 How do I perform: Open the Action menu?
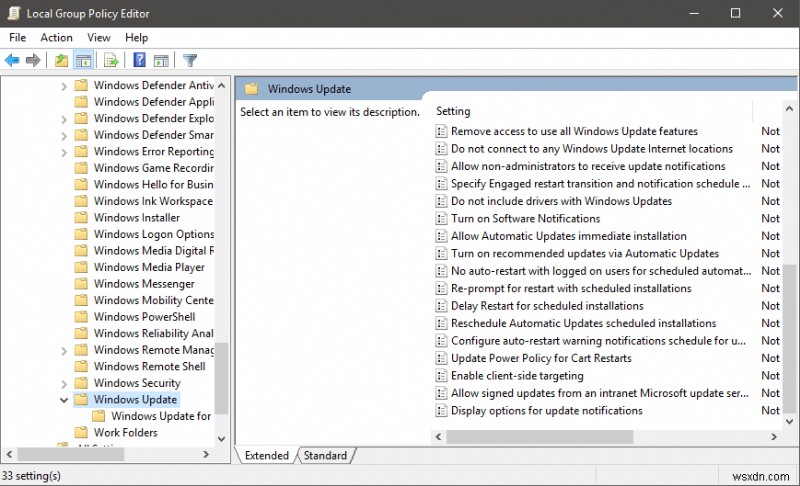click(x=56, y=38)
